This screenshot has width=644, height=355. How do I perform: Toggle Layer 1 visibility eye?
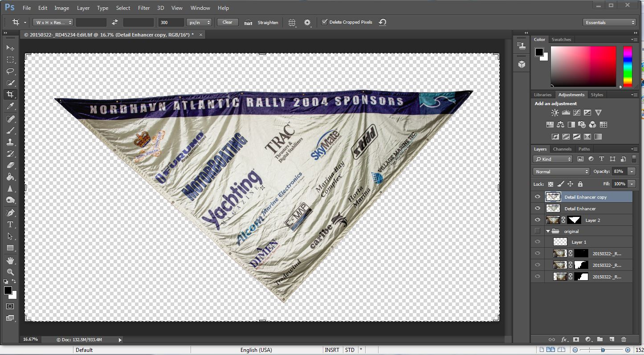pos(538,242)
